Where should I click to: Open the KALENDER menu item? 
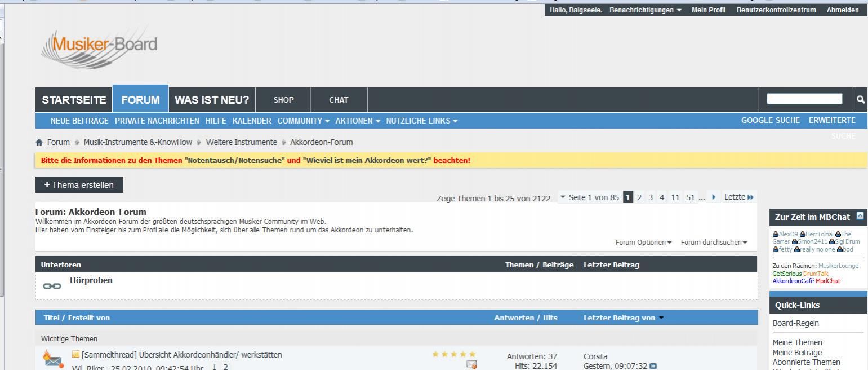pyautogui.click(x=252, y=121)
